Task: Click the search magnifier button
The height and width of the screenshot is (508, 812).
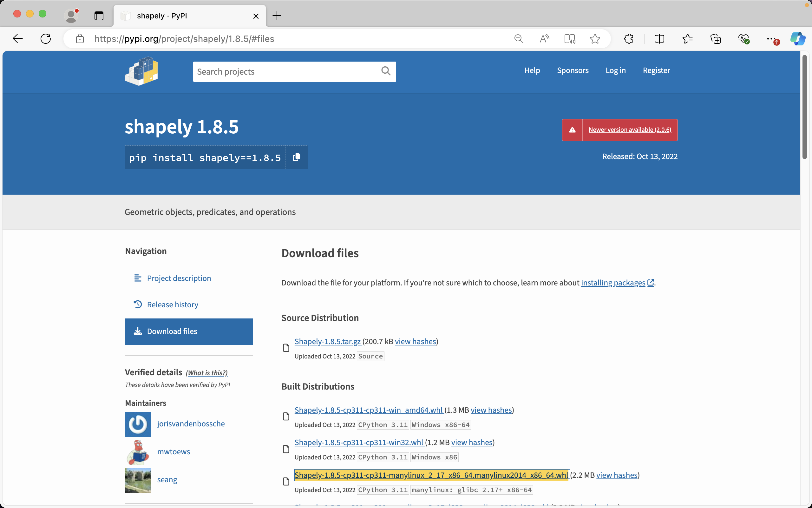Action: 386,71
